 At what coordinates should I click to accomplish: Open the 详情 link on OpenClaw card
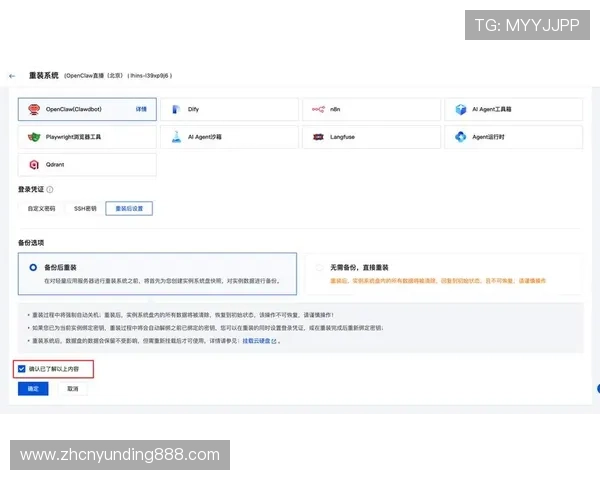(141, 109)
